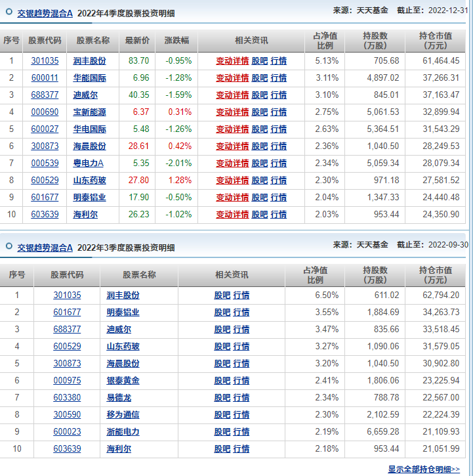The height and width of the screenshot is (476, 473).
Task: Open 润丰股份 stock name in the Q3 table
Action: click(x=123, y=295)
